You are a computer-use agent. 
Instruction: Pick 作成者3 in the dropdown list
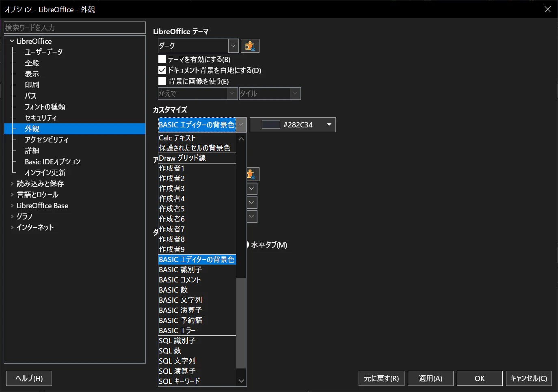click(x=197, y=189)
